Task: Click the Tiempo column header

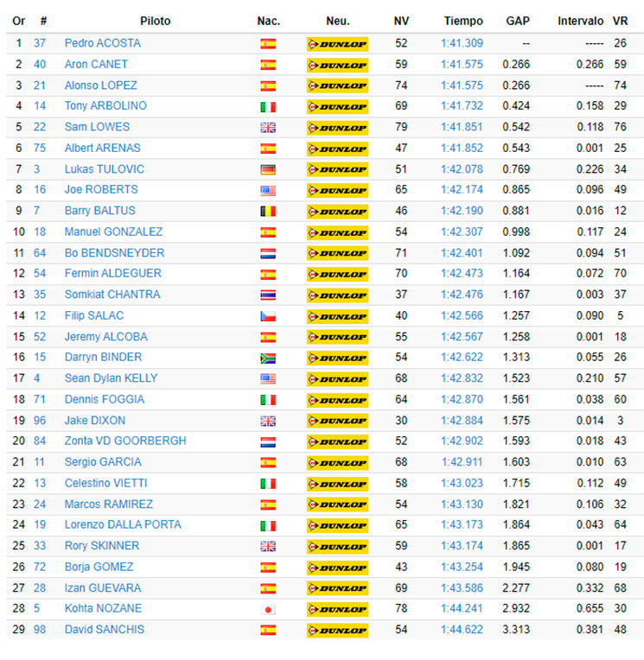Action: (463, 21)
